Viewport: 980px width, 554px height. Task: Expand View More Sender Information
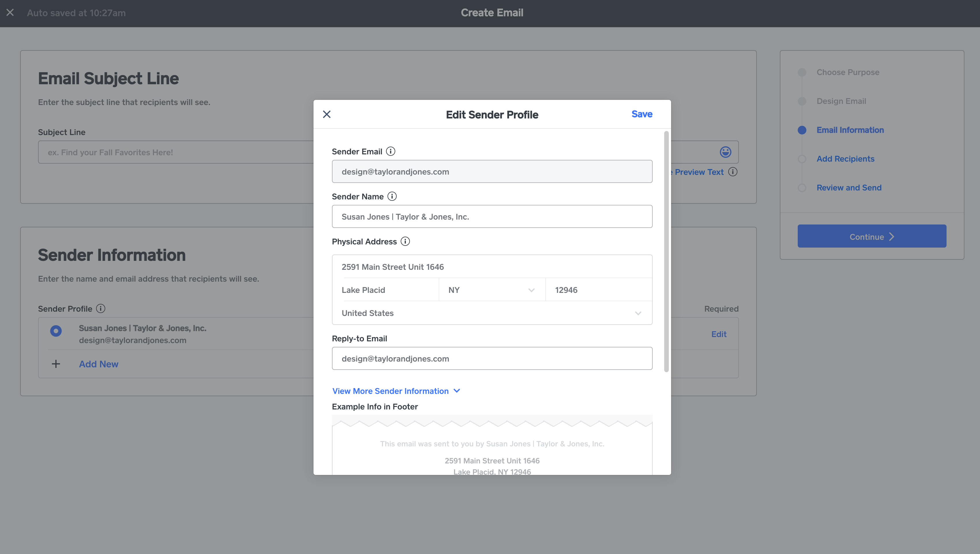click(x=396, y=391)
